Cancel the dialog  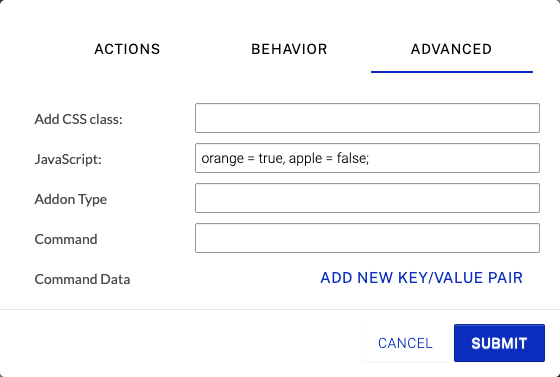pyautogui.click(x=405, y=343)
